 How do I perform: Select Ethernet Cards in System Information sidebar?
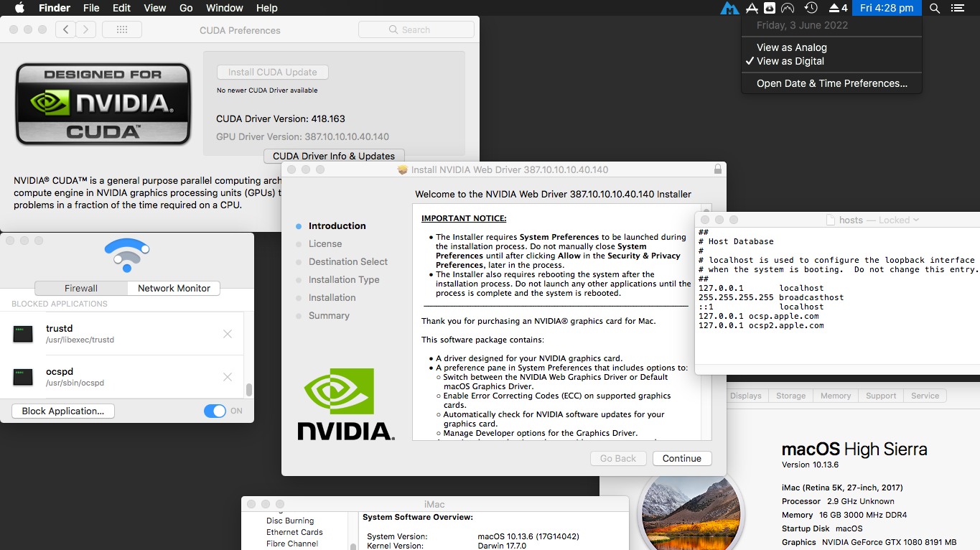tap(294, 532)
